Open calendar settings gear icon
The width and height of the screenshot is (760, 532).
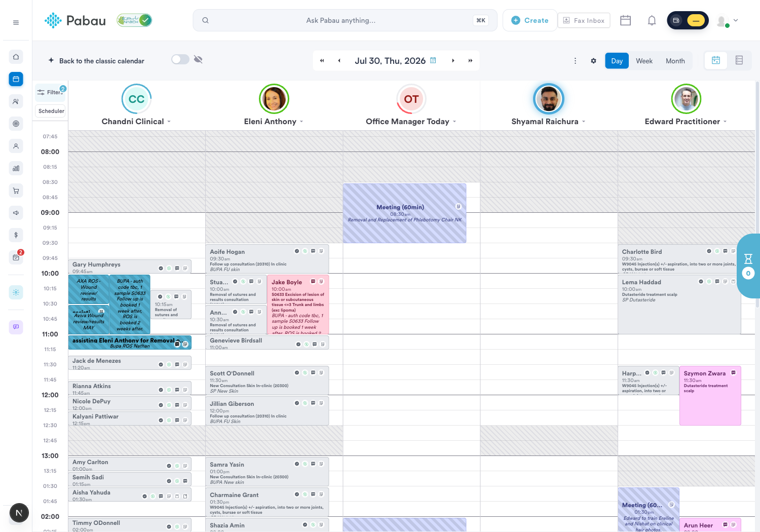point(593,61)
